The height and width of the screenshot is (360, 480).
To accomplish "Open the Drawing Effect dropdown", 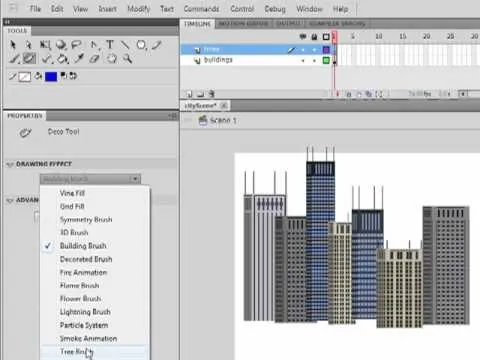I will [x=90, y=179].
